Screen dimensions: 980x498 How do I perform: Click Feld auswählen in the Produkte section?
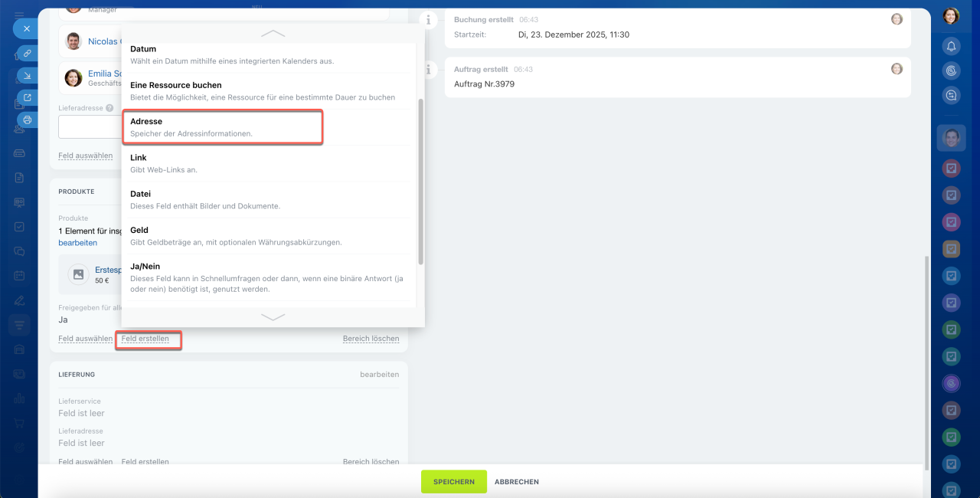click(86, 339)
